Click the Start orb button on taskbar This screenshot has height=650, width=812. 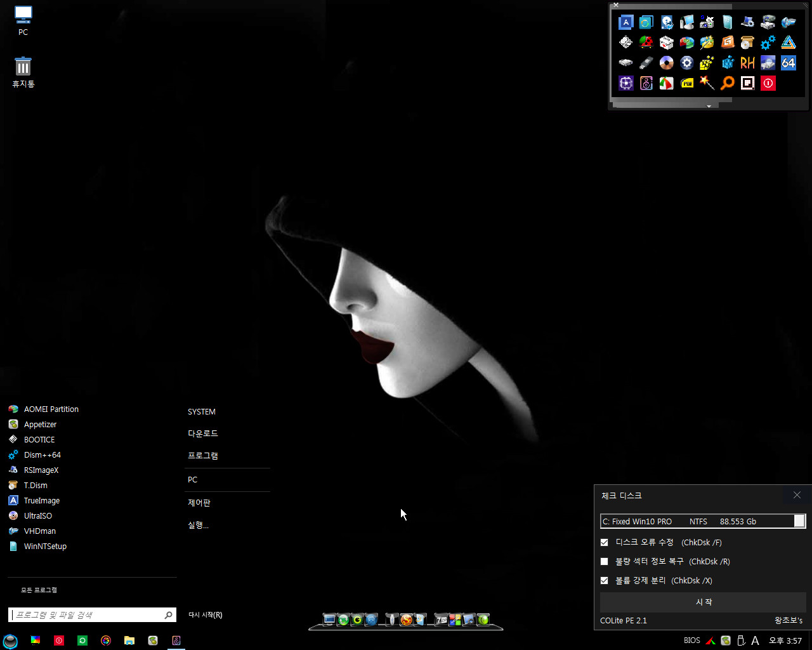(10, 640)
